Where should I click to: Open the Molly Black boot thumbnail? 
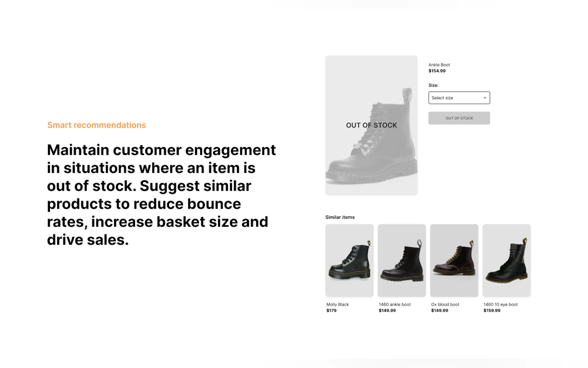coord(349,260)
